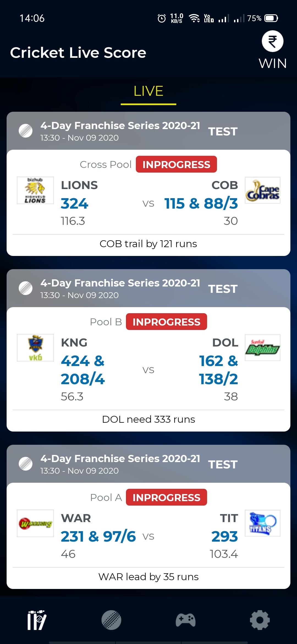Screen dimensions: 297x644
Task: Open the live scores wicket icon
Action: point(37,620)
